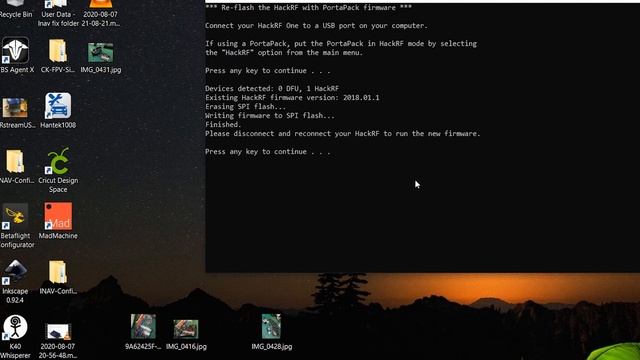Click the 'Erasing SPI flash...' console line

click(x=245, y=107)
